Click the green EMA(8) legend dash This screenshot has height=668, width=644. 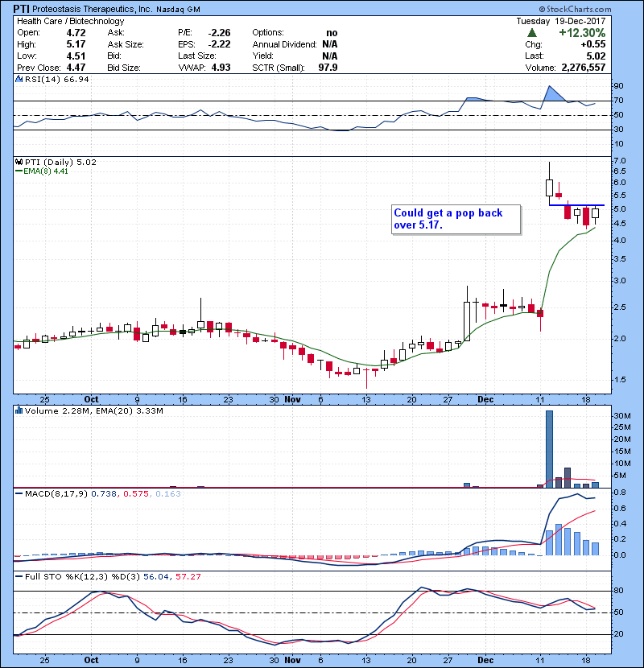coord(19,171)
